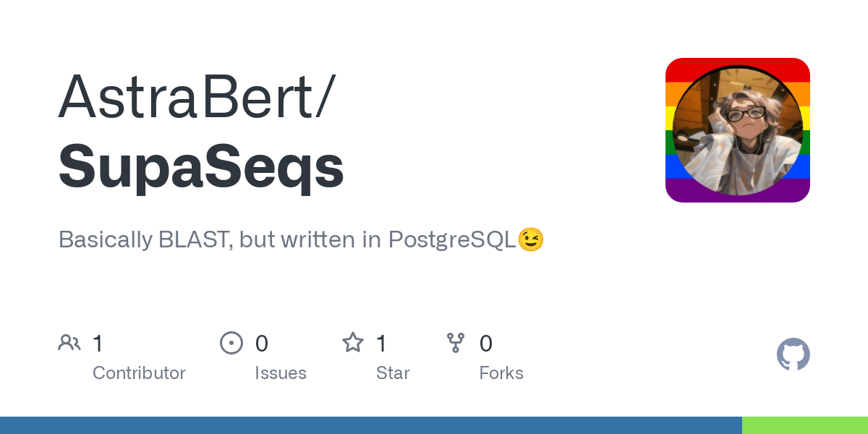This screenshot has height=434, width=868.
Task: Click the star count number 1
Action: point(382,344)
